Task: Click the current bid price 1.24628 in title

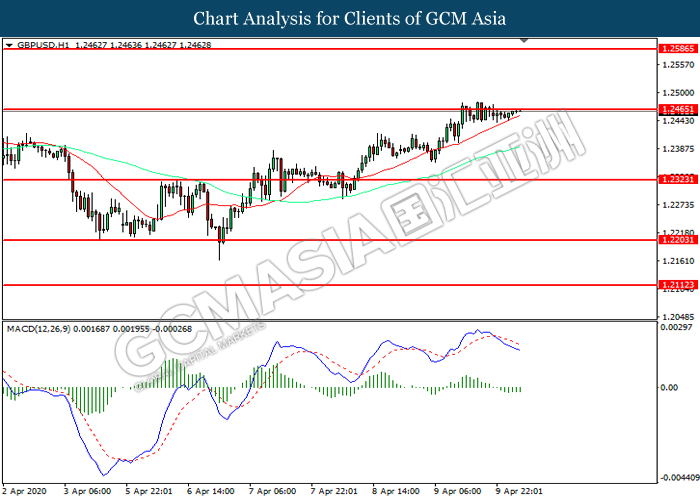Action: click(x=195, y=45)
